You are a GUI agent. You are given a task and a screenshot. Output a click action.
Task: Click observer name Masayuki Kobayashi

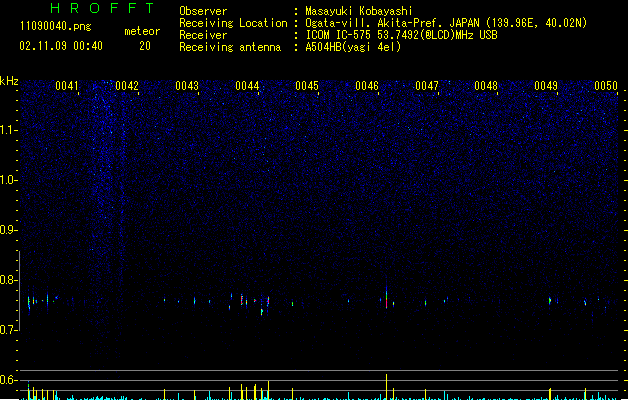tap(358, 11)
